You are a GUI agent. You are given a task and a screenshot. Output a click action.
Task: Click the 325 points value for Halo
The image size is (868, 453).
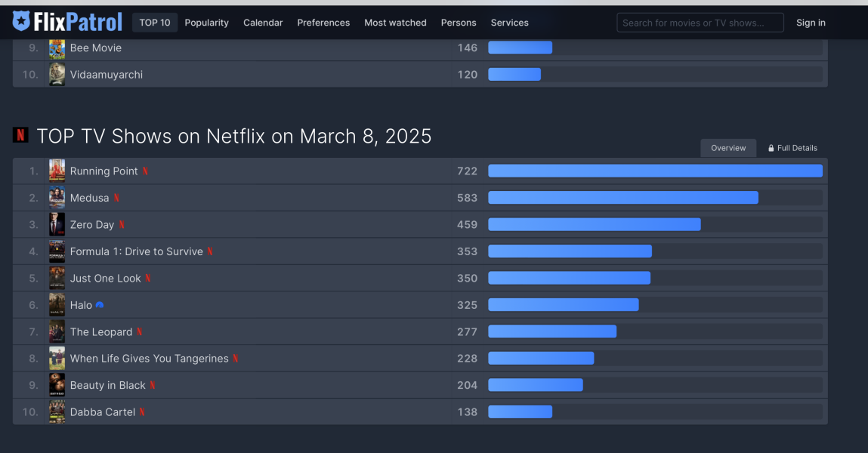pyautogui.click(x=467, y=305)
